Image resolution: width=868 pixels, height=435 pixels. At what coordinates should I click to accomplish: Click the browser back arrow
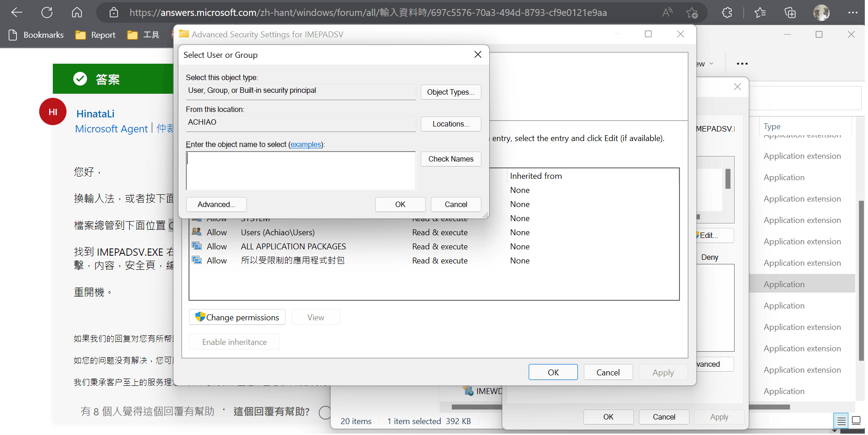click(x=17, y=12)
